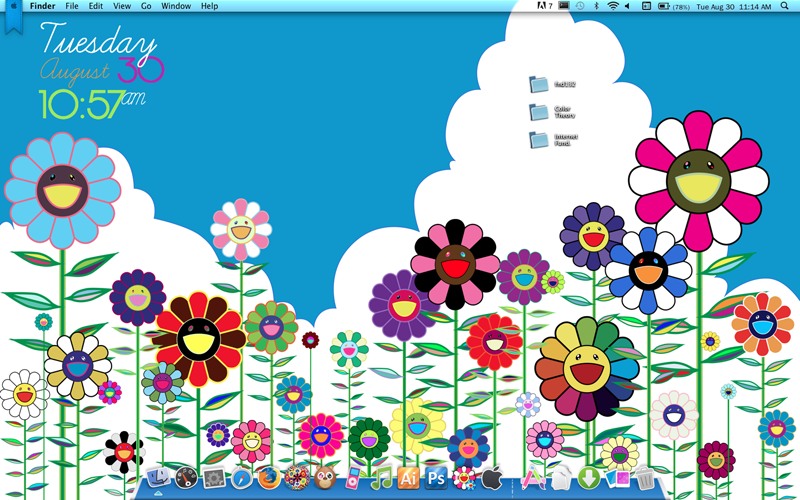Viewport: 800px width, 500px height.
Task: Open the File menu
Action: [72, 6]
